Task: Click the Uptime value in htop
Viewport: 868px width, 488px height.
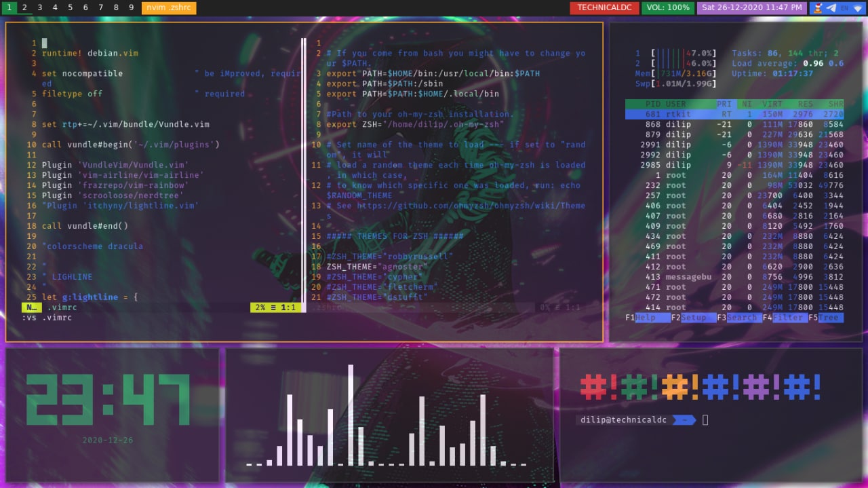Action: [x=793, y=73]
